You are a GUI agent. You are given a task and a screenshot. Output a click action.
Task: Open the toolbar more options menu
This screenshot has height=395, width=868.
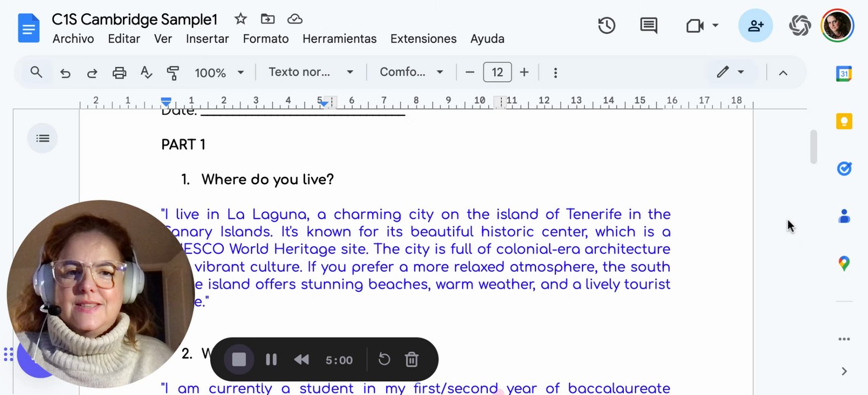555,72
